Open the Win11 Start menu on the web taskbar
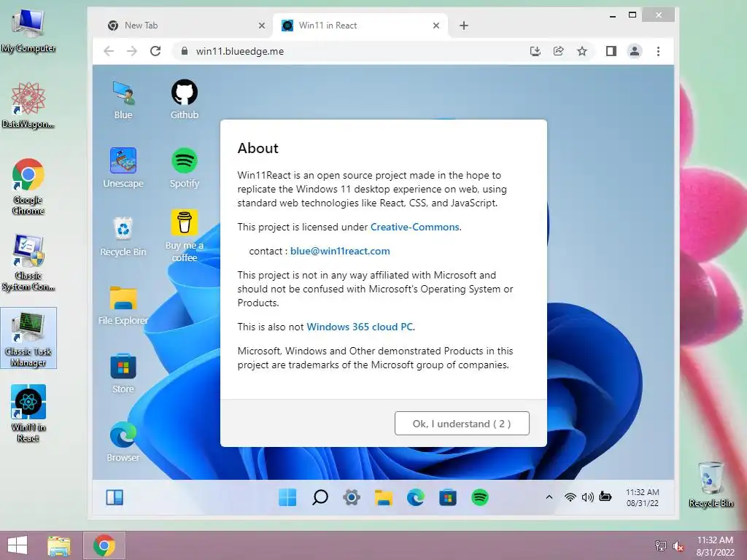Viewport: 747px width, 560px height. [x=287, y=497]
